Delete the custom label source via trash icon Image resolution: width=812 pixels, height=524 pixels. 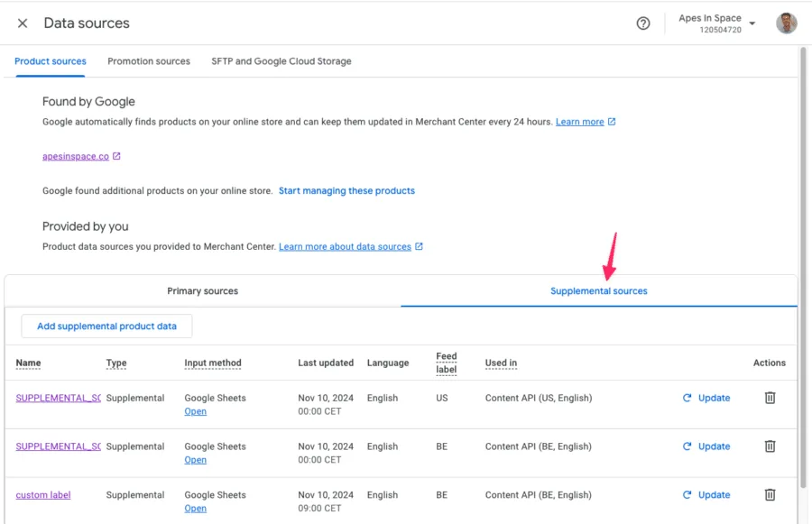[770, 495]
